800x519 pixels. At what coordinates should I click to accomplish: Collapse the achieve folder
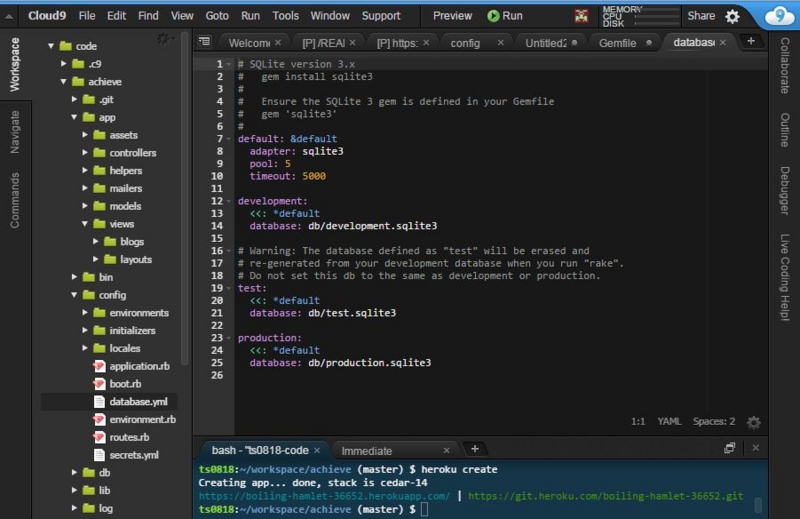[x=63, y=82]
